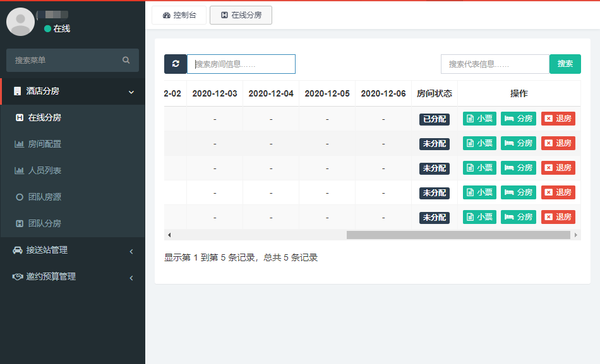Click the user avatar picture

point(20,22)
